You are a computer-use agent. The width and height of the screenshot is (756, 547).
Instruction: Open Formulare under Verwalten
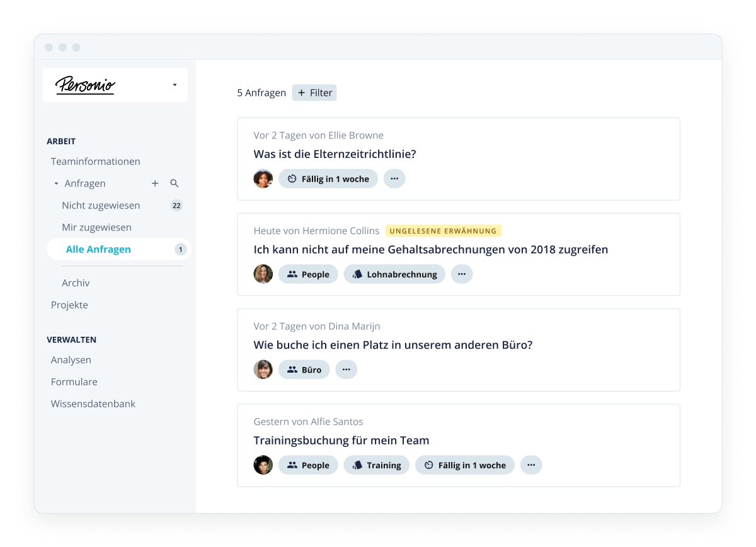tap(74, 382)
